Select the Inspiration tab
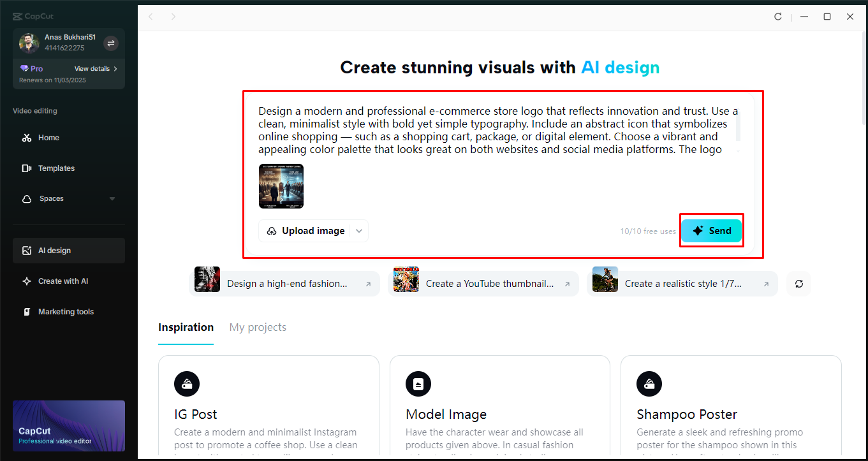The image size is (868, 461). click(186, 327)
